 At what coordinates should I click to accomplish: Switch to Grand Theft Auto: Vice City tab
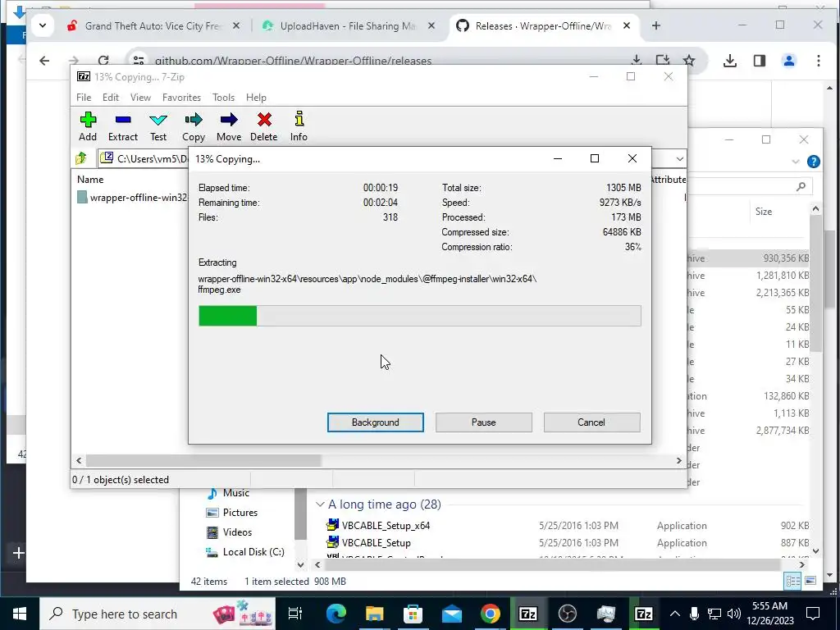pyautogui.click(x=153, y=25)
